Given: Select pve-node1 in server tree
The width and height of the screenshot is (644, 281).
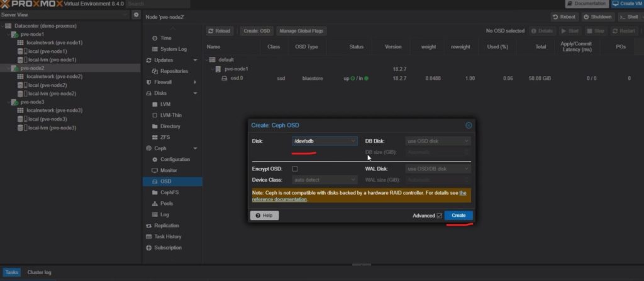Looking at the screenshot, I should pyautogui.click(x=32, y=35).
